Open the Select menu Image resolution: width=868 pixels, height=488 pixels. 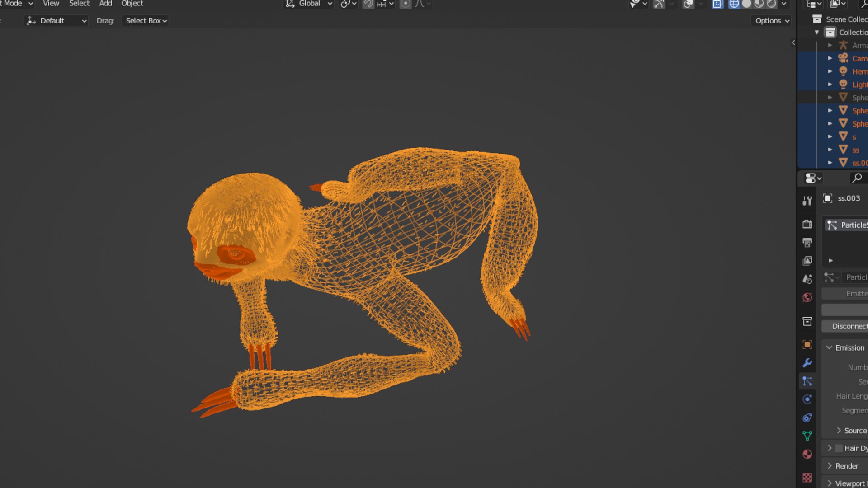[x=79, y=4]
